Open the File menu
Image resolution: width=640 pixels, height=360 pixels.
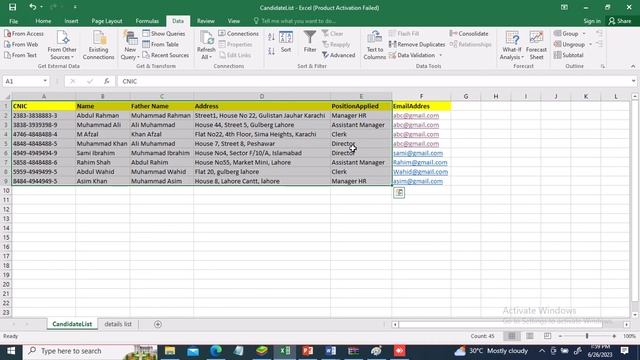[x=13, y=21]
